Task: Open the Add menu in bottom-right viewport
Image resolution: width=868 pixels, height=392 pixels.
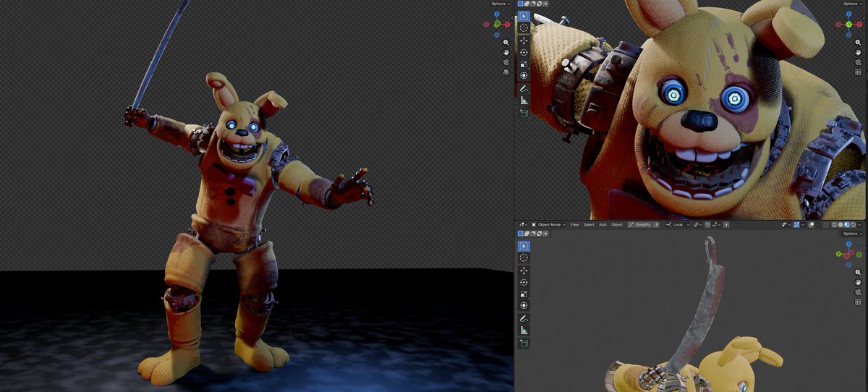Action: (x=603, y=225)
